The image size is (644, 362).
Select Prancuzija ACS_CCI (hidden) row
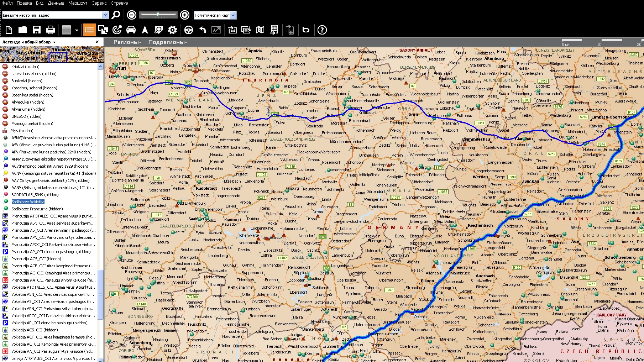(36, 259)
